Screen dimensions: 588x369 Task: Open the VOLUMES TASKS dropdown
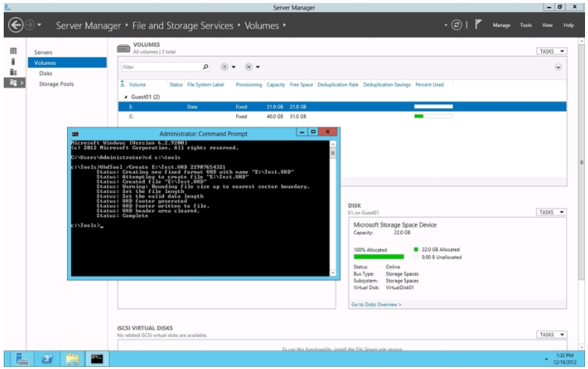click(x=551, y=51)
